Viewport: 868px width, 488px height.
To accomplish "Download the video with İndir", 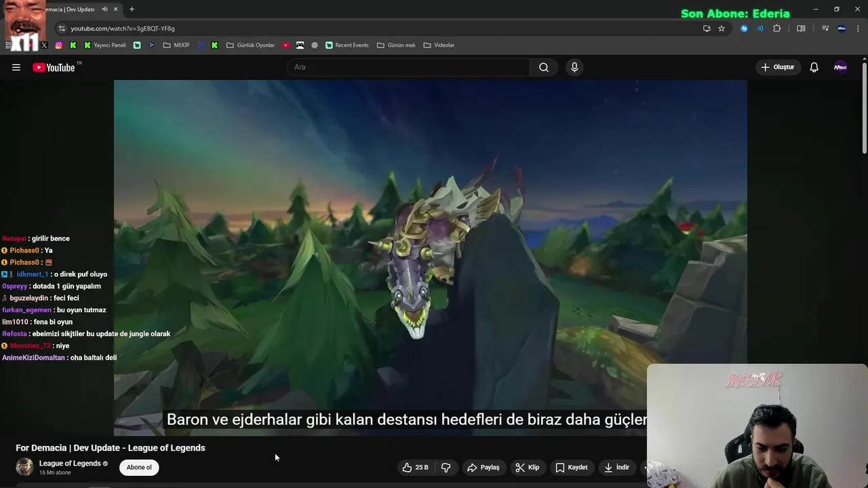I will 617,467.
